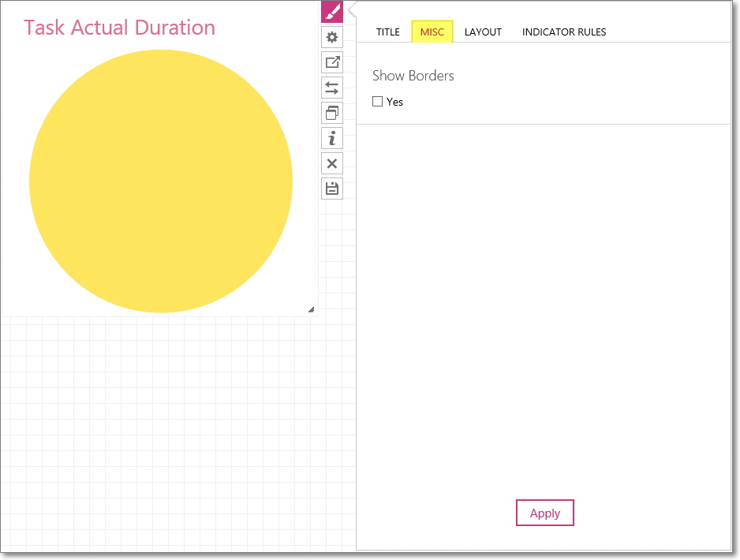Click the swap arrows icon

click(332, 88)
